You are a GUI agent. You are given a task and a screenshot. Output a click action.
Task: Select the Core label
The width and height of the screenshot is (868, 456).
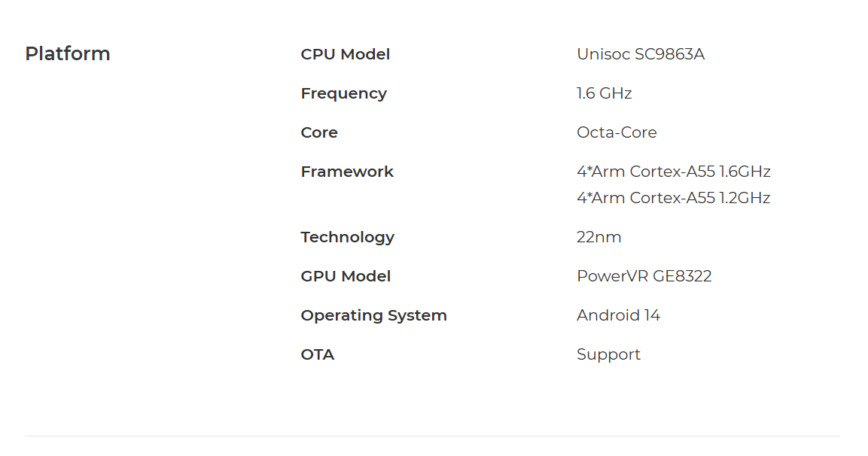click(319, 132)
